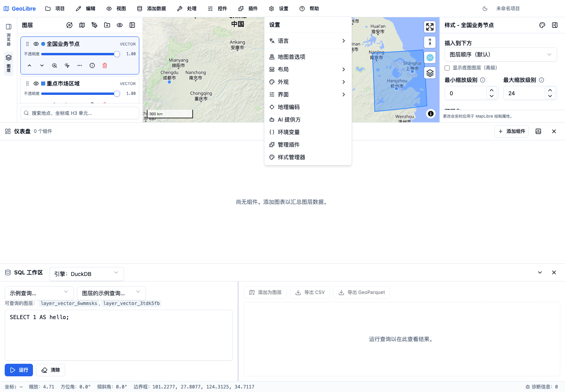Open the 处理 menu
This screenshot has height=392, width=565.
coord(187,9)
